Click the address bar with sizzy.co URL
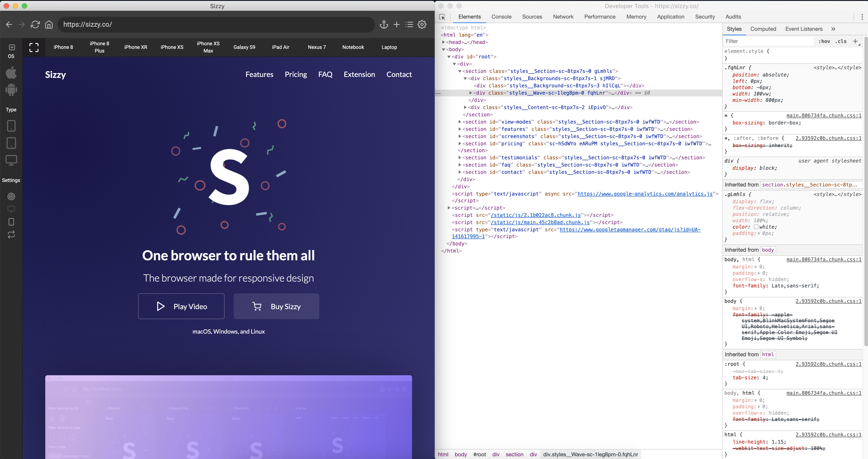 216,25
